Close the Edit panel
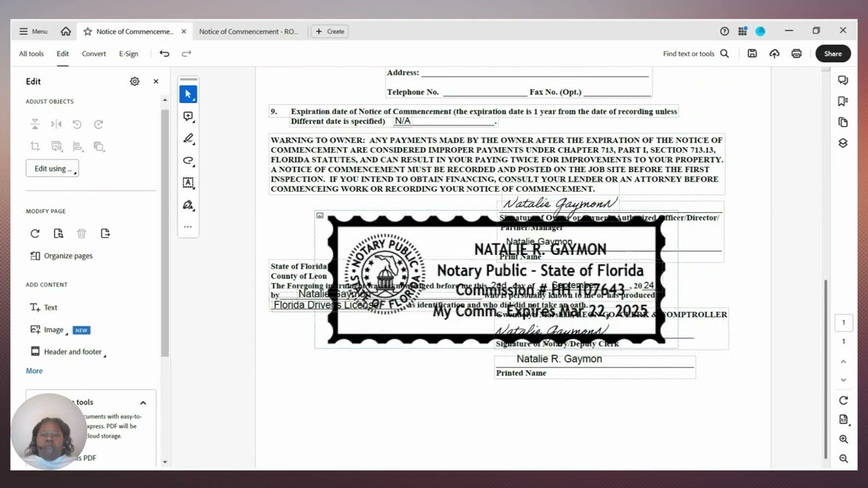868x488 pixels. pyautogui.click(x=156, y=81)
